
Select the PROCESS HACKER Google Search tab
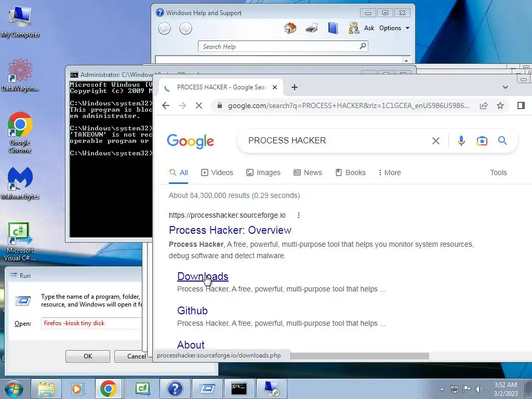pos(221,87)
